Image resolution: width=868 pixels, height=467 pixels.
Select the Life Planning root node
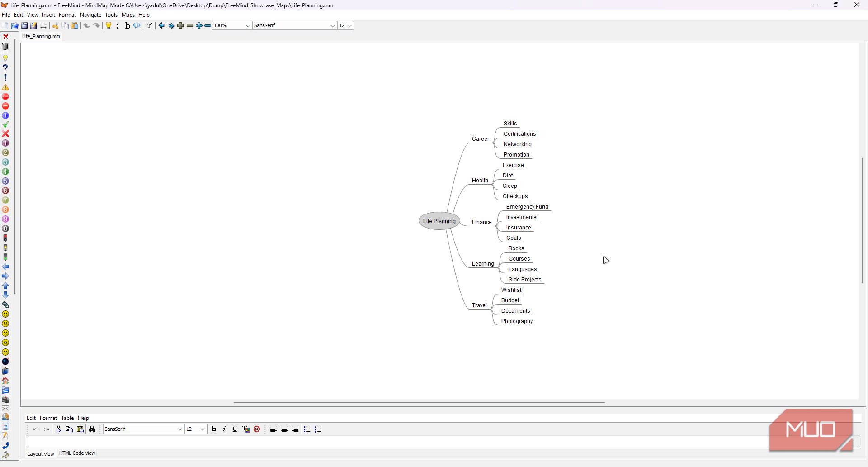[439, 221]
